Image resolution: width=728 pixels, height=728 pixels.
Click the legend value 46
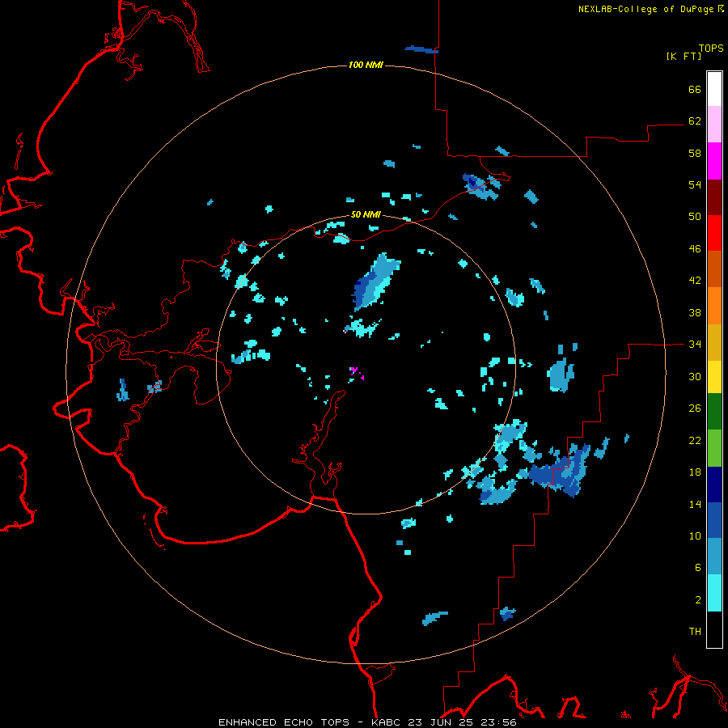pyautogui.click(x=695, y=249)
